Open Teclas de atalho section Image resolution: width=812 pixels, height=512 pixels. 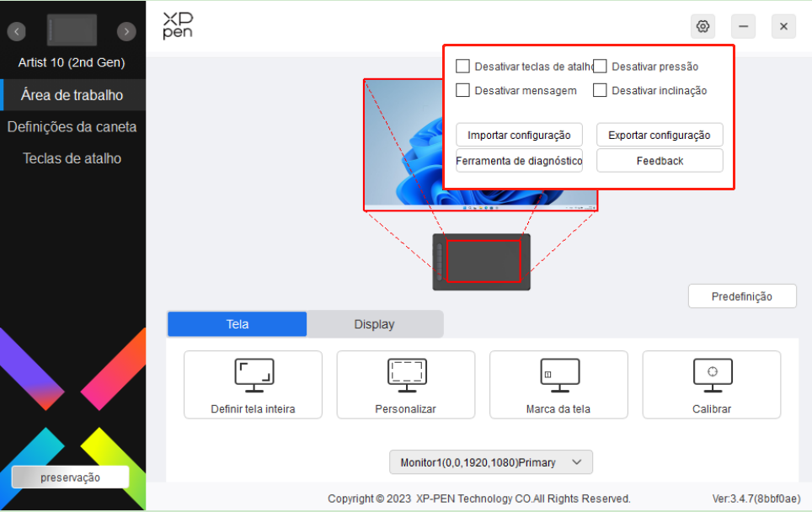click(x=72, y=158)
